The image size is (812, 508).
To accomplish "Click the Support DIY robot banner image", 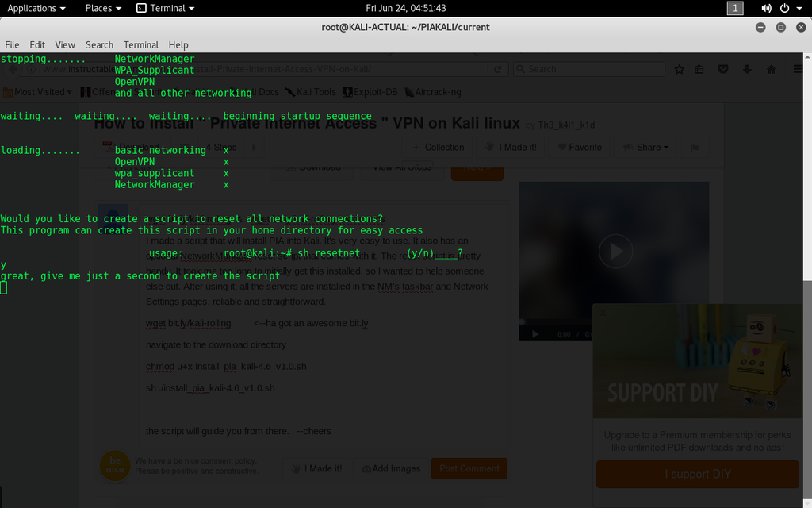I will [x=698, y=361].
